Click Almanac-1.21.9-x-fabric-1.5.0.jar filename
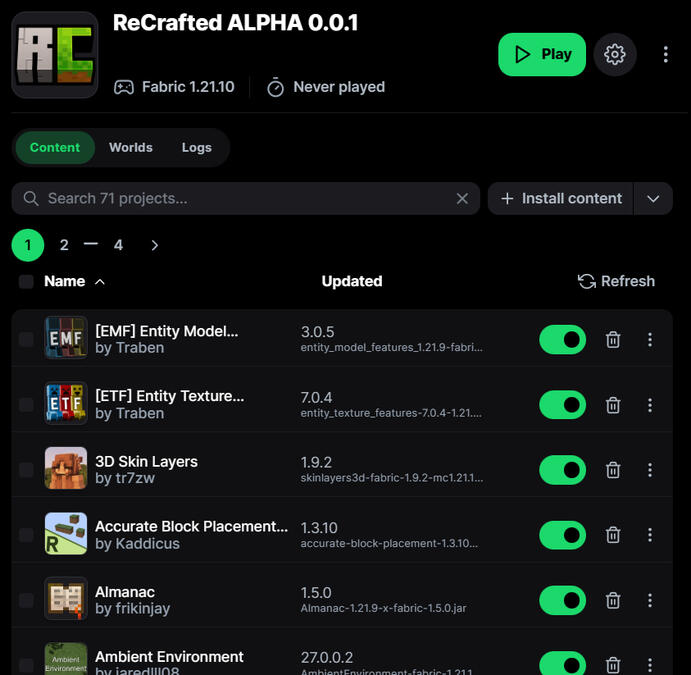 coord(383,608)
